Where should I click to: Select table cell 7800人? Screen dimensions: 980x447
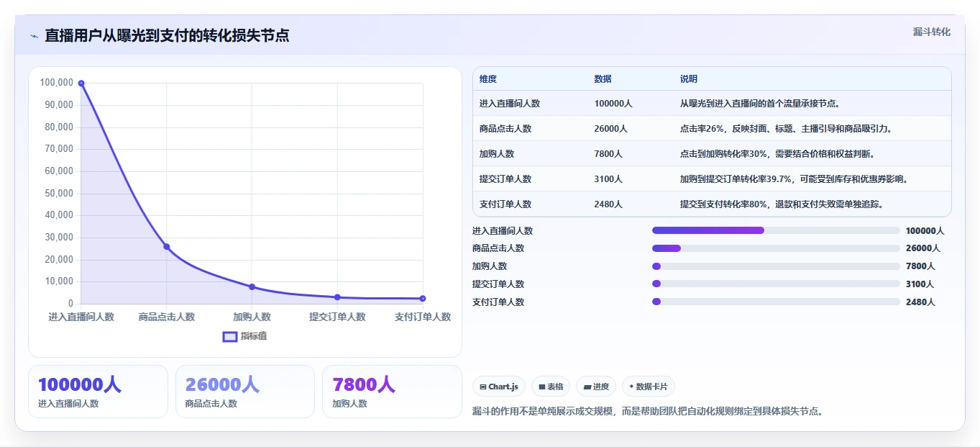coord(609,154)
